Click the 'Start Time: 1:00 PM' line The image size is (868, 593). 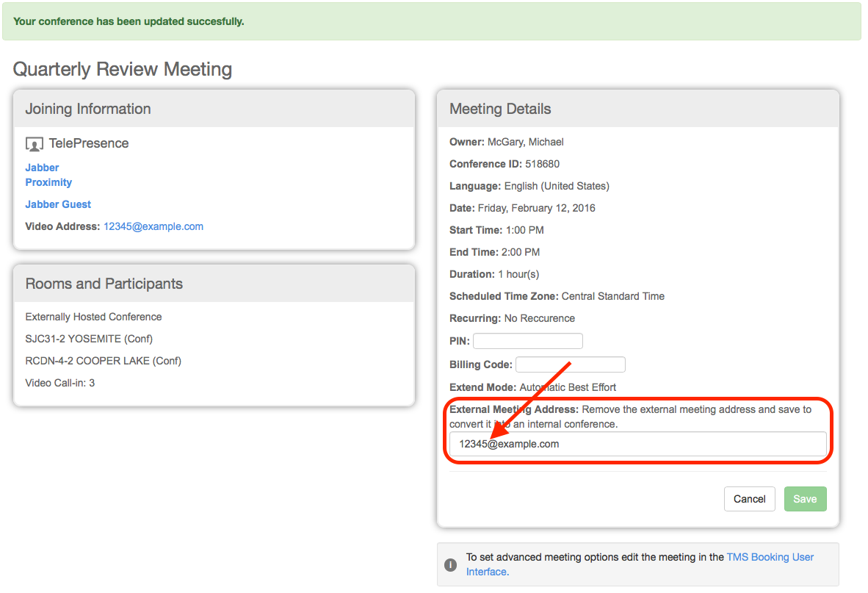[496, 230]
